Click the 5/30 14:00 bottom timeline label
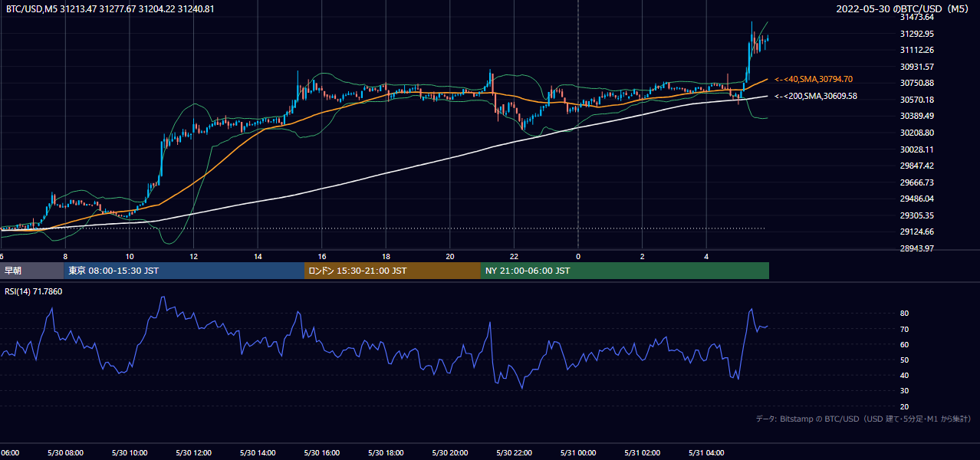The image size is (980, 460). coord(258,453)
